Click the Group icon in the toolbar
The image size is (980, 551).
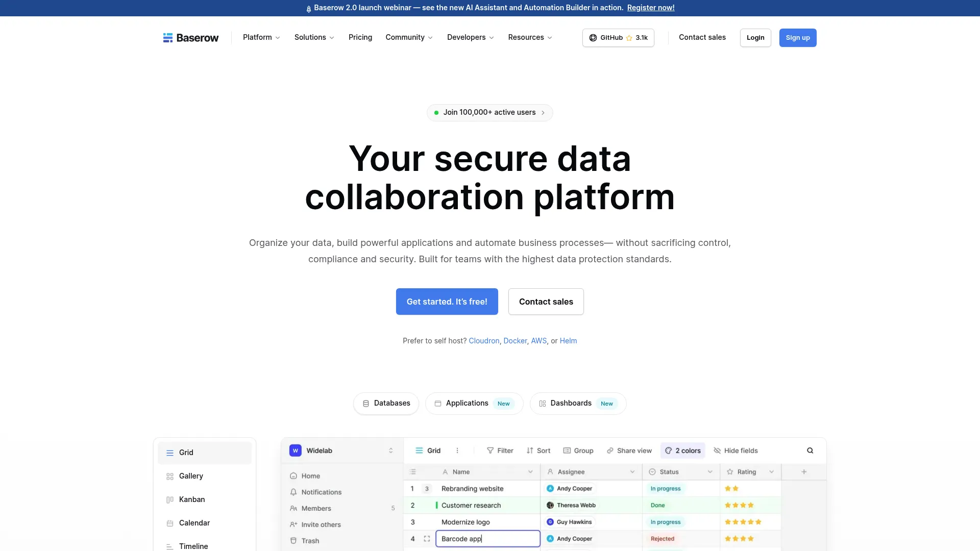[567, 450]
